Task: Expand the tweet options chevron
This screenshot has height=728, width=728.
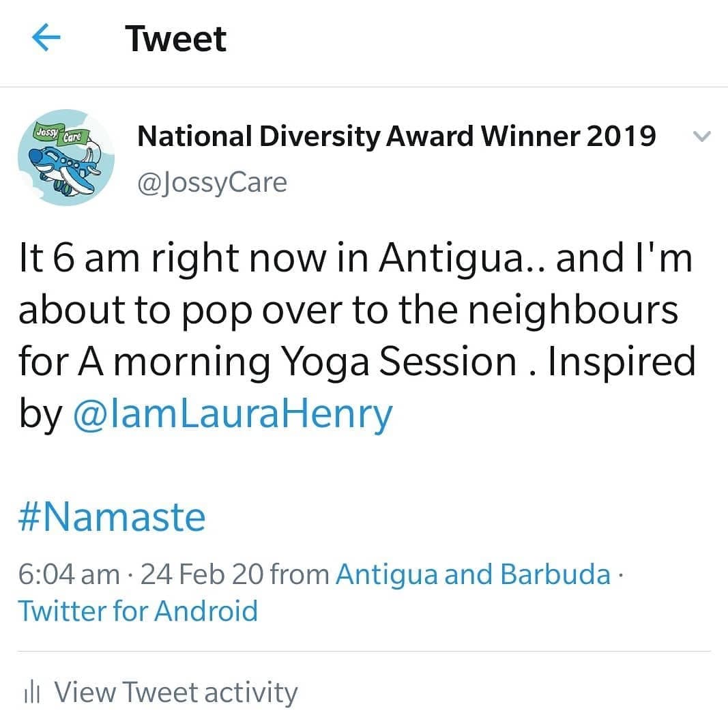Action: (701, 136)
